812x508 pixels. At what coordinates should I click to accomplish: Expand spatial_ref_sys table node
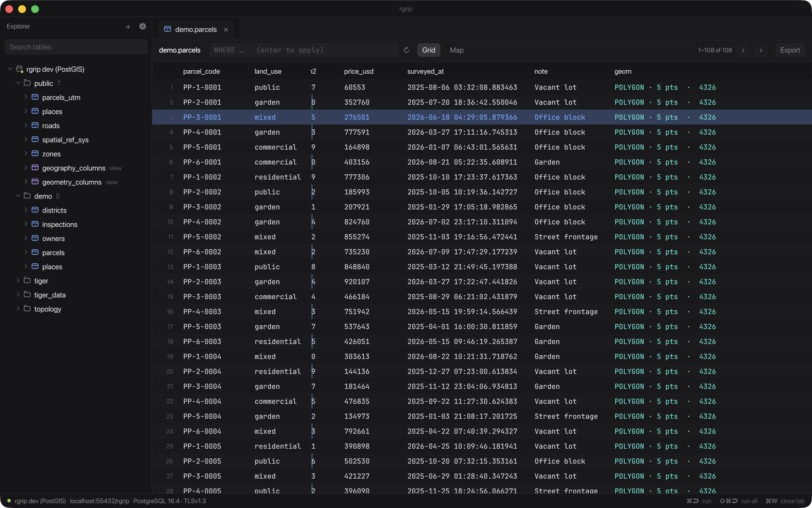point(26,139)
